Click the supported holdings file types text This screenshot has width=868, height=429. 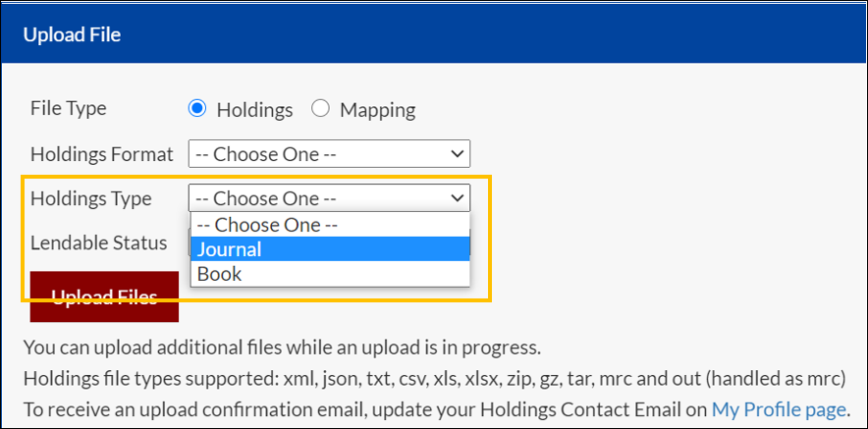(435, 379)
